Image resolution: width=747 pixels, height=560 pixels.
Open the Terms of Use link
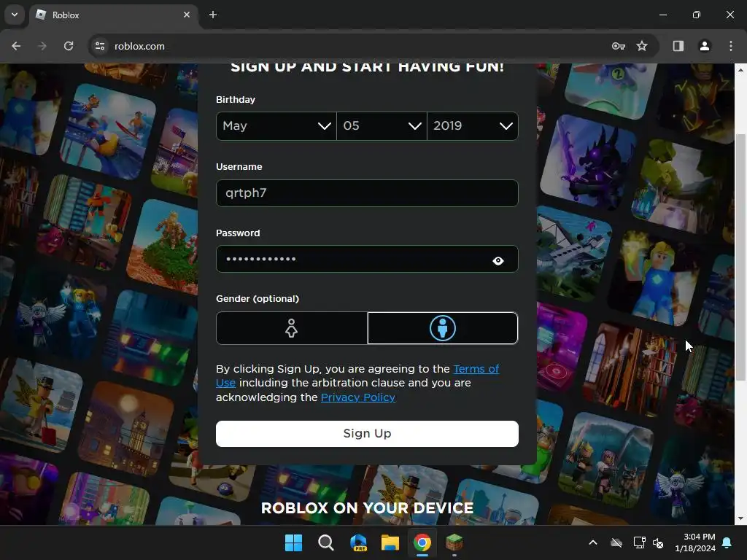point(476,369)
